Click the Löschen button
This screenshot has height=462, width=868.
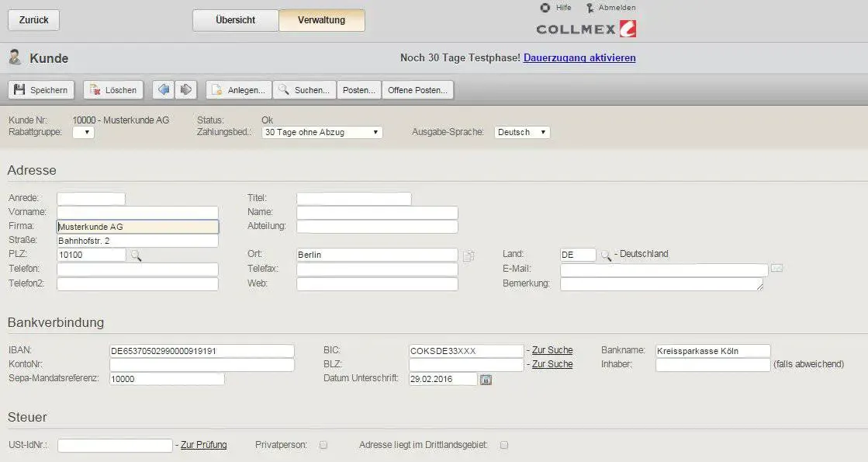tap(113, 90)
